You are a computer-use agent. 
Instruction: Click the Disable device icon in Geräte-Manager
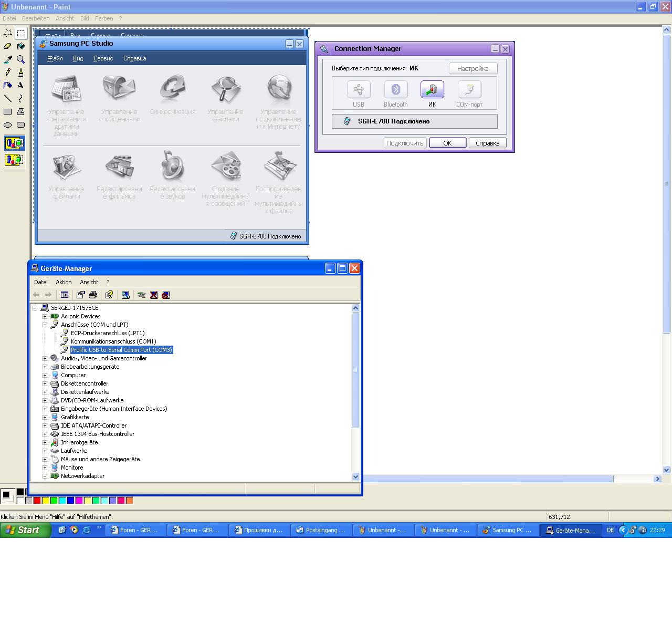point(166,295)
